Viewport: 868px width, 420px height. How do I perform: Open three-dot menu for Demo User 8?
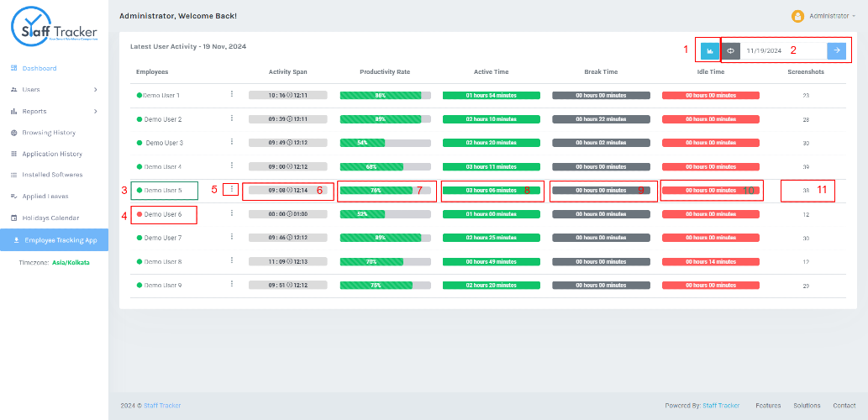(x=231, y=260)
